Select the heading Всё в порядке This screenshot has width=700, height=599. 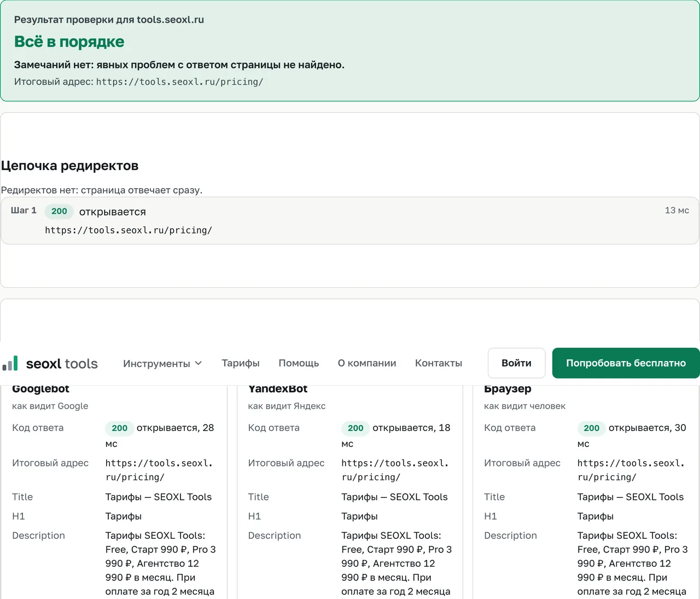[x=69, y=42]
